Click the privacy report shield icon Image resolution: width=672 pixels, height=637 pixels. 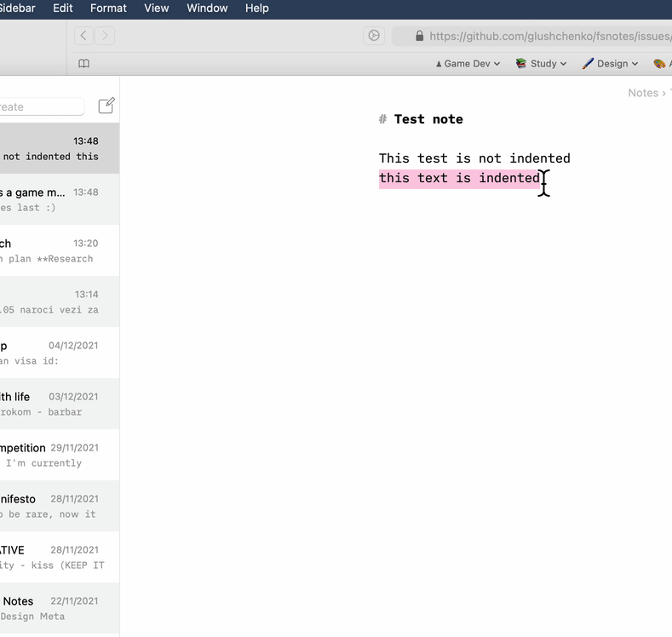click(x=374, y=36)
